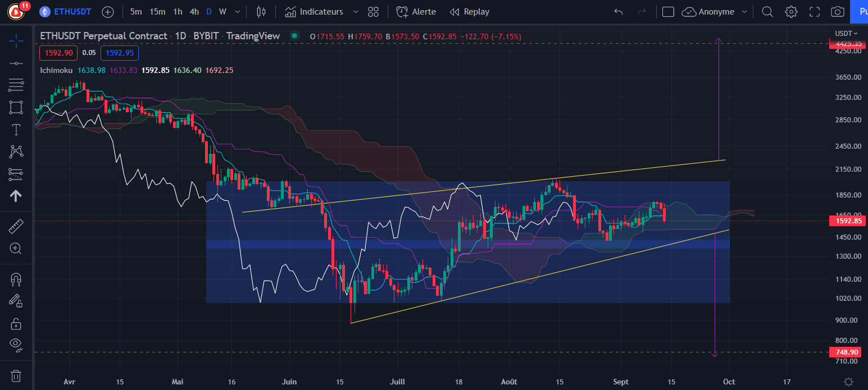Viewport: 868px width, 390px height.
Task: Toggle magnet mode for drawings
Action: 16,279
